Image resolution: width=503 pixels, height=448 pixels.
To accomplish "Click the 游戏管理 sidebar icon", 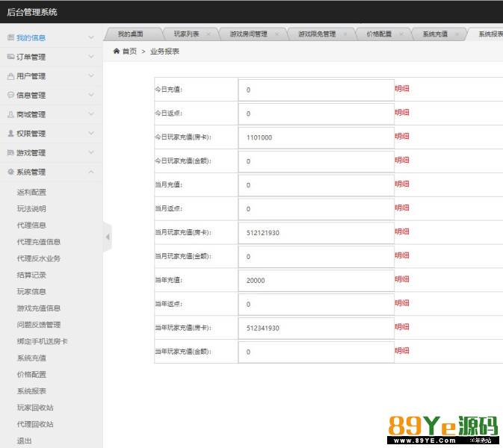I will pos(11,152).
